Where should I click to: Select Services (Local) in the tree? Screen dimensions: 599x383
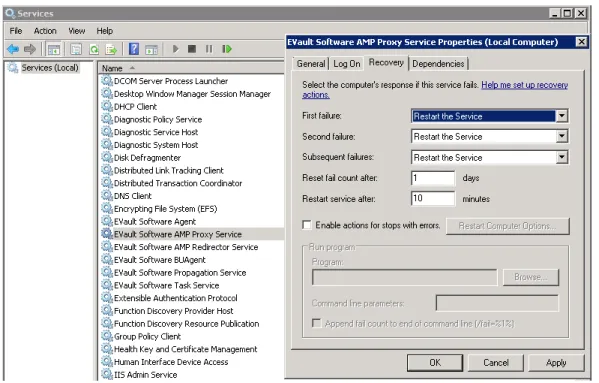click(50, 68)
